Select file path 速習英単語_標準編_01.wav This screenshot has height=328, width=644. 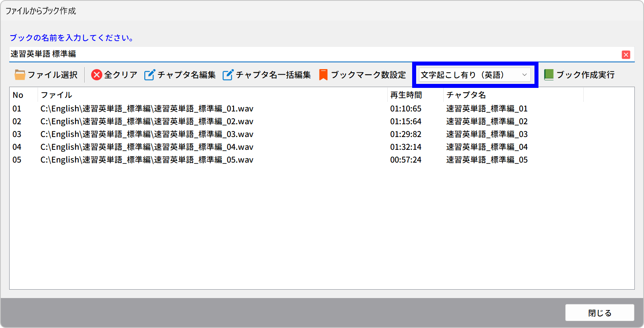pyautogui.click(x=147, y=109)
